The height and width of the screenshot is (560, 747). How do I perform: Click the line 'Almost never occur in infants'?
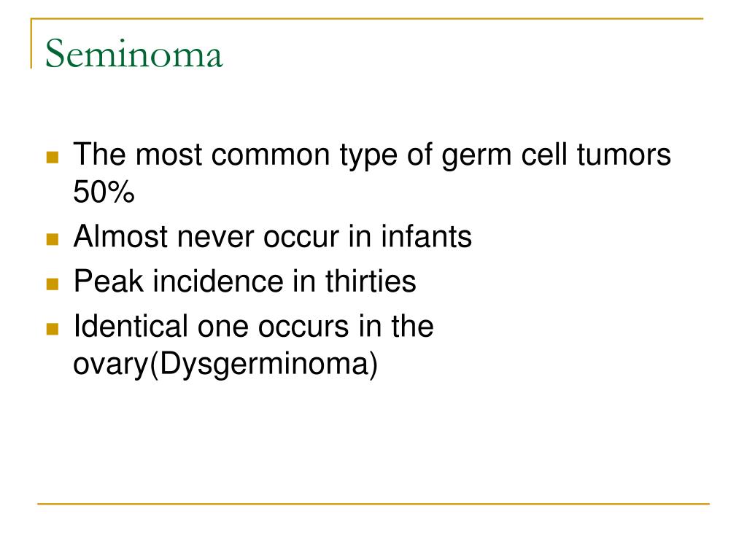pyautogui.click(x=273, y=237)
